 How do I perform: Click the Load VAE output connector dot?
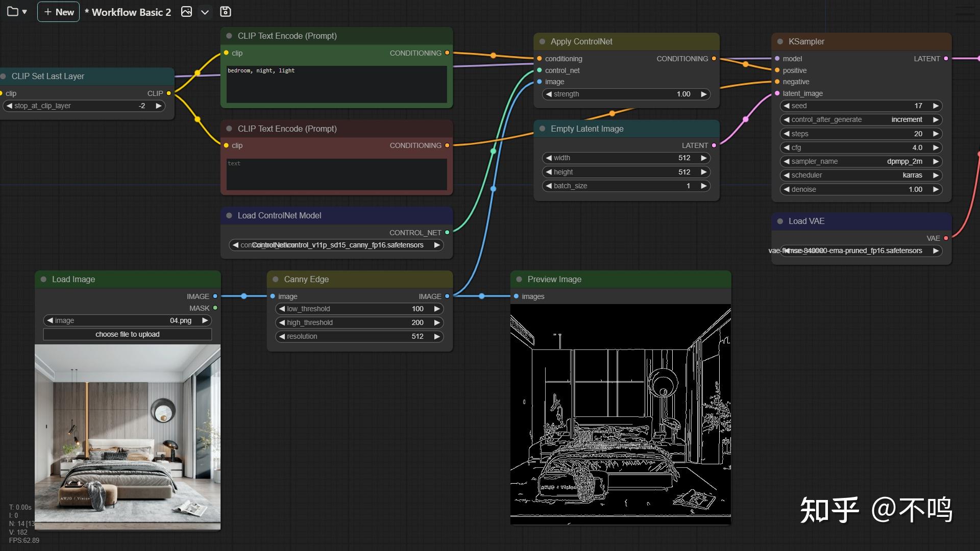click(946, 238)
